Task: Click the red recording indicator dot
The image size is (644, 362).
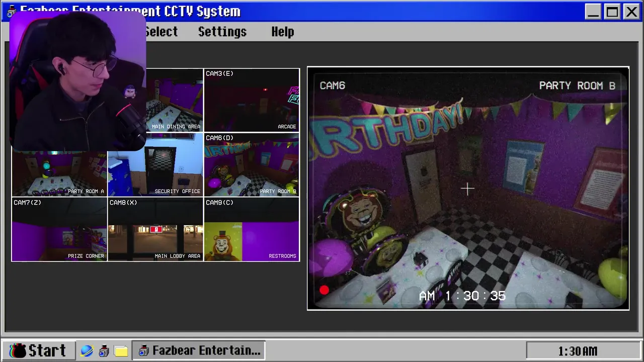Action: pyautogui.click(x=324, y=290)
